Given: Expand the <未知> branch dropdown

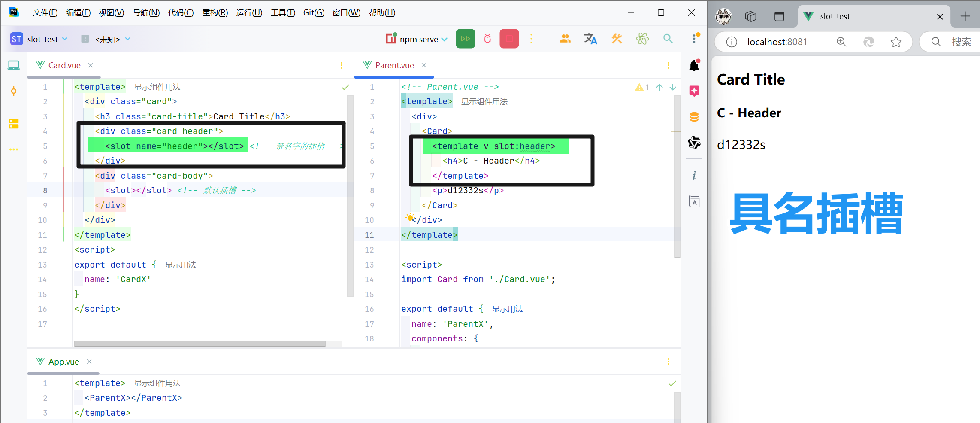Looking at the screenshot, I should coord(106,39).
